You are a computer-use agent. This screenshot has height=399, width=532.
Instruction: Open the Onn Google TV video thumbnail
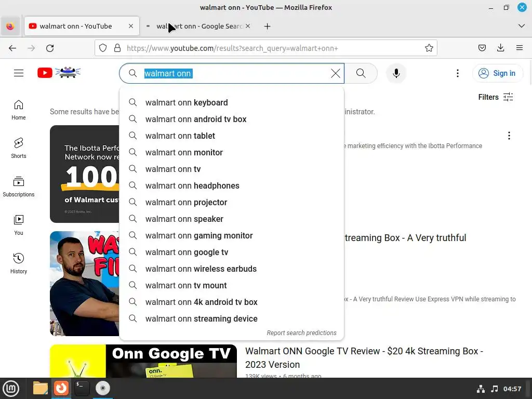tap(143, 361)
